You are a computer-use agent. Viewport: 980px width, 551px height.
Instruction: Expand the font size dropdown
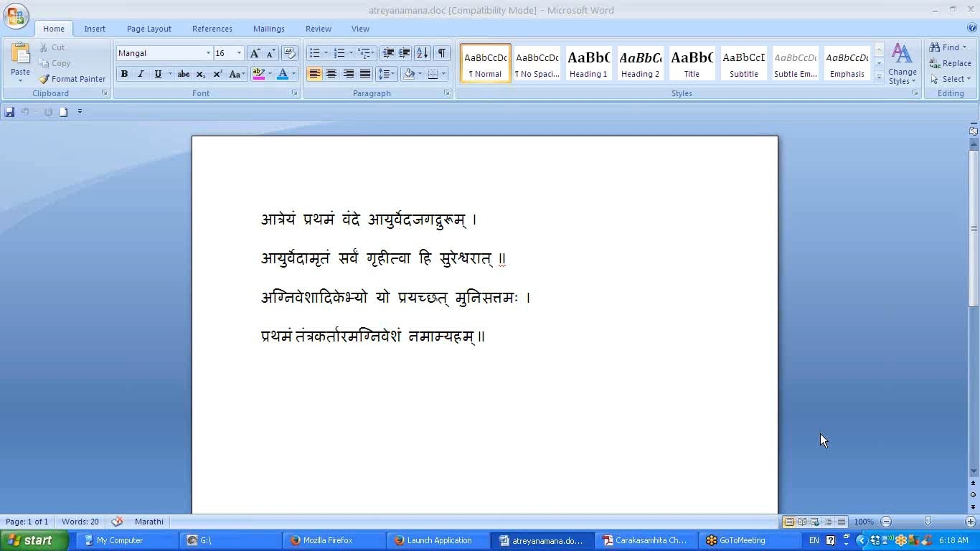coord(239,53)
